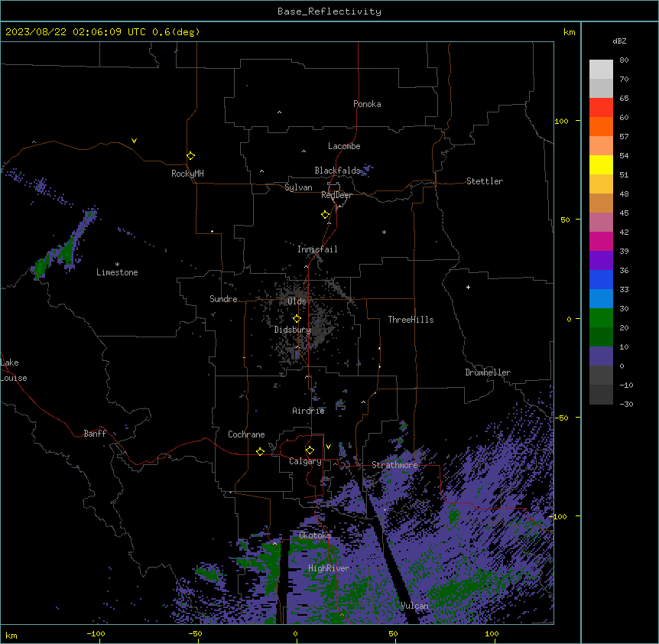The height and width of the screenshot is (644, 659).
Task: Select the ThreeHills label
Action: tap(411, 320)
